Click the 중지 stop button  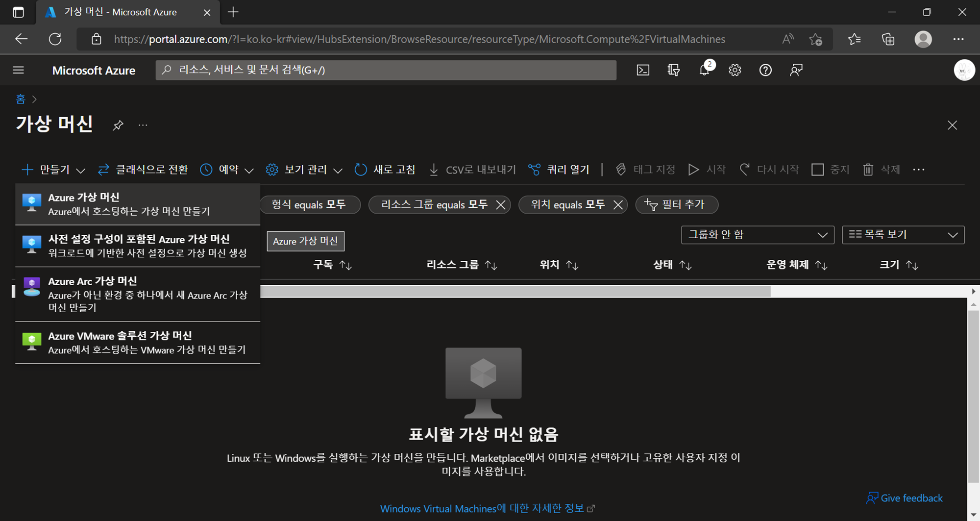831,170
